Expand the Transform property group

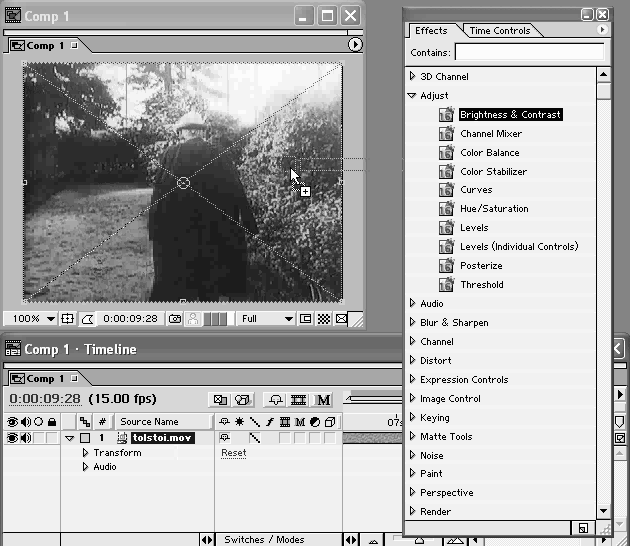pyautogui.click(x=86, y=453)
